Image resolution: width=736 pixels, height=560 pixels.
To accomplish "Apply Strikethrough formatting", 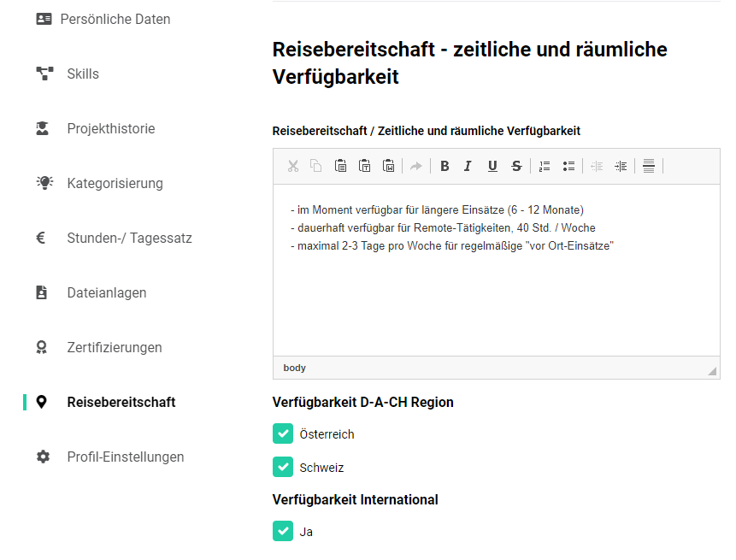I will pyautogui.click(x=516, y=166).
